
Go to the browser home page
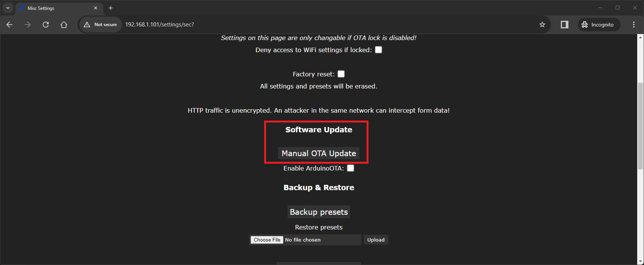64,25
